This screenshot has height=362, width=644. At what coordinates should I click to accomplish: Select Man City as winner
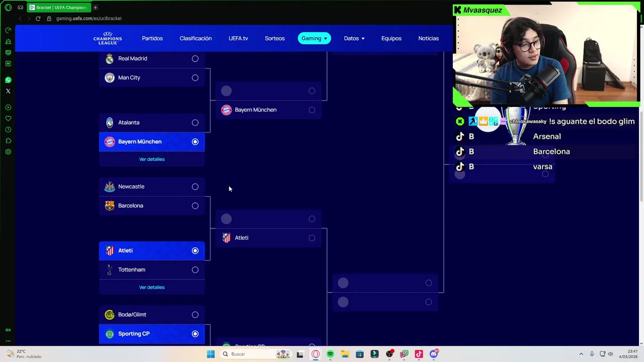point(195,78)
